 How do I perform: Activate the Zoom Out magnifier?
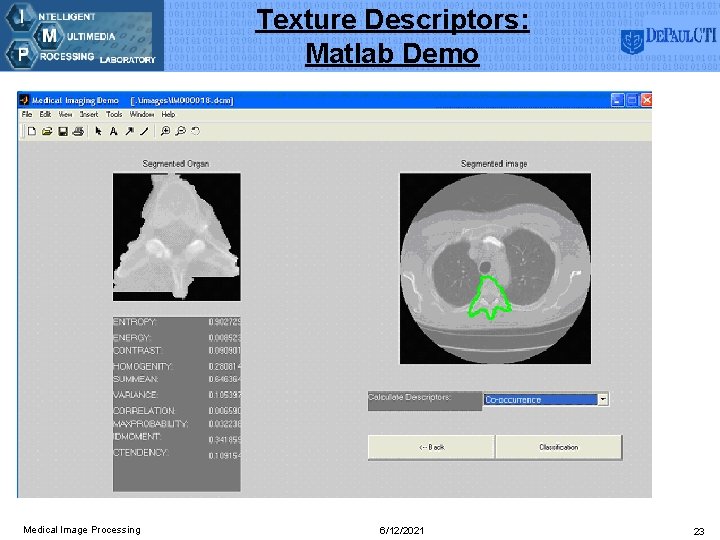coord(181,131)
